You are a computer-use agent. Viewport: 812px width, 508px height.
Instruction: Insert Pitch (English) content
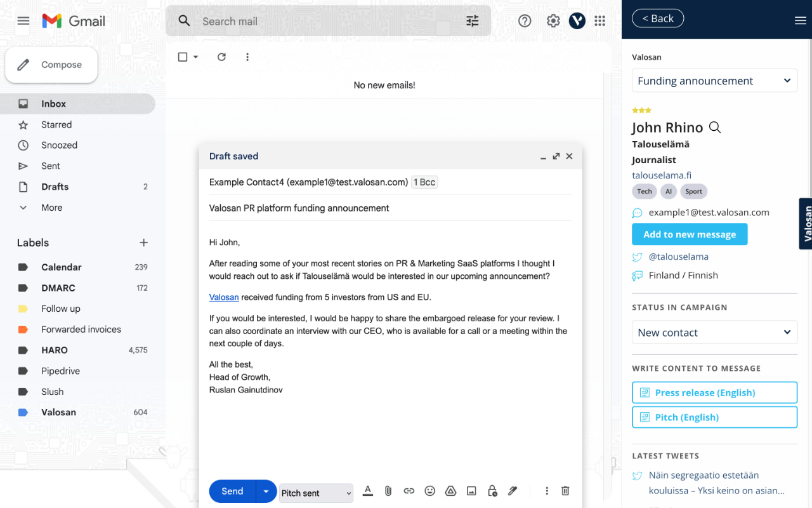(714, 417)
